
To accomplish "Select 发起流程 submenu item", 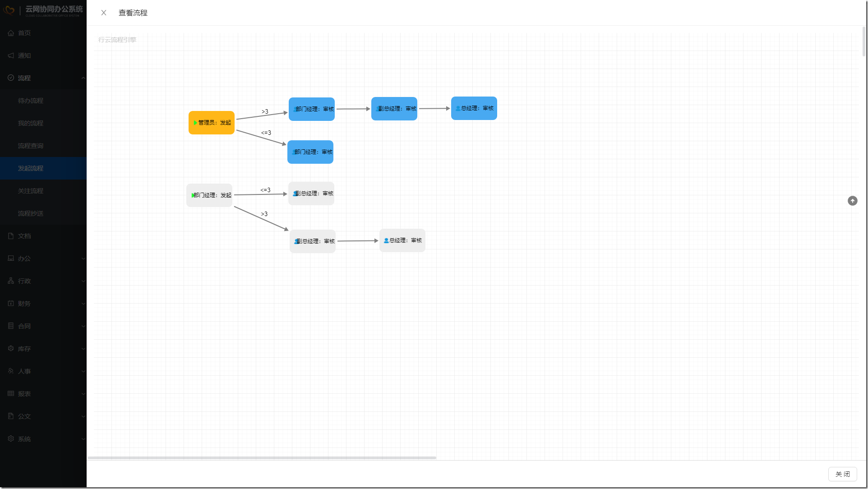I will coord(43,168).
